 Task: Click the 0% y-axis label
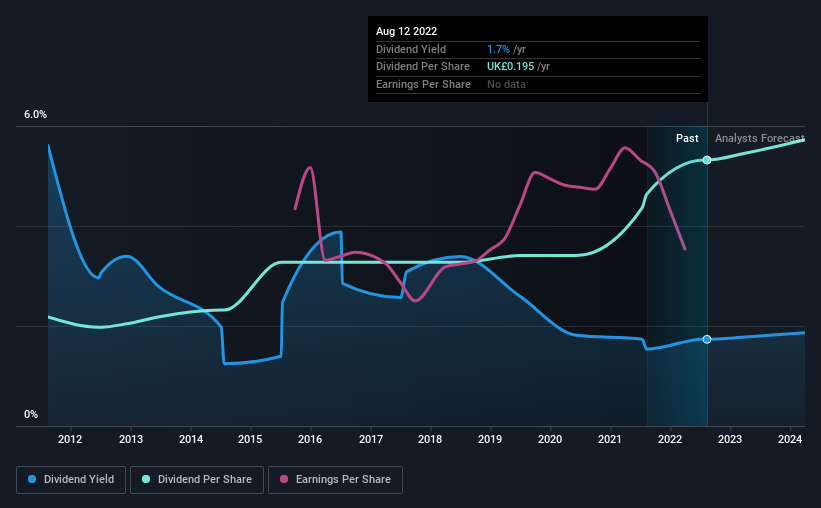[31, 414]
